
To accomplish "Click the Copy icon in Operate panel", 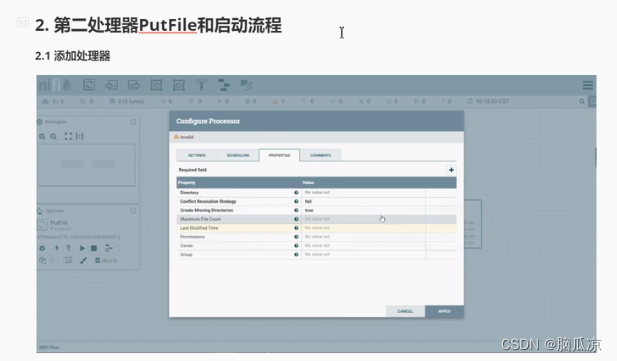I will (x=42, y=260).
